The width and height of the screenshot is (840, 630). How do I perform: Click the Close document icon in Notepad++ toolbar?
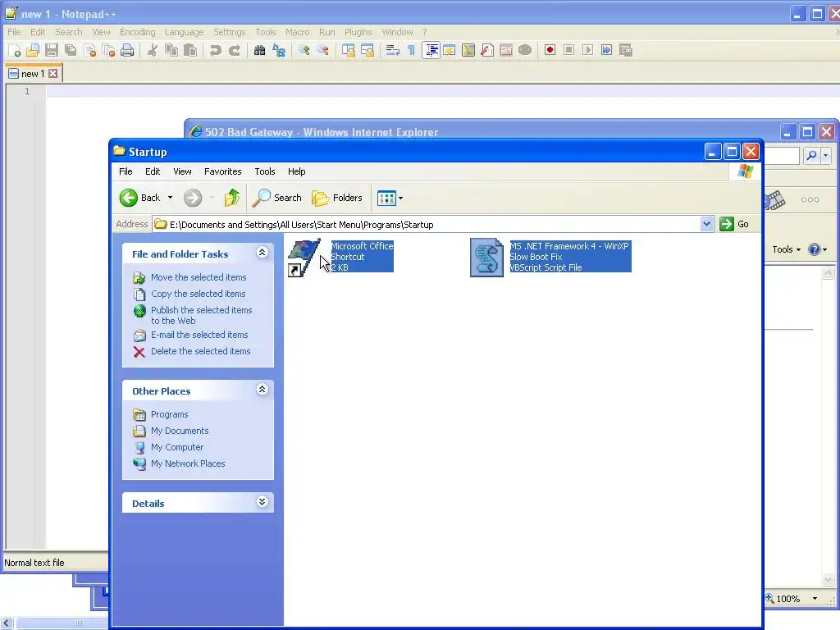(x=90, y=50)
